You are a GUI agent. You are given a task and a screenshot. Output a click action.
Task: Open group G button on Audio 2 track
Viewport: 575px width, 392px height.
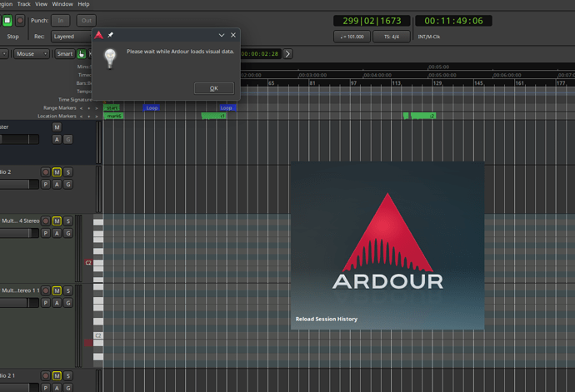68,184
